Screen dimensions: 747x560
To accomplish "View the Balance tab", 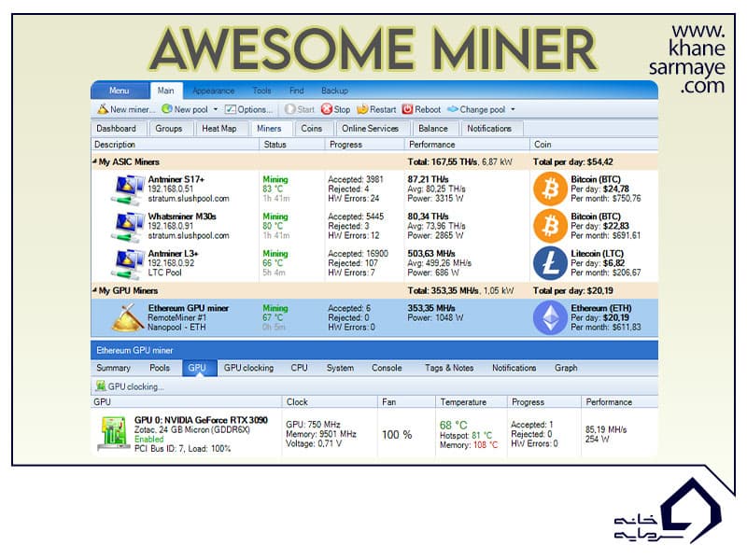I will [433, 129].
